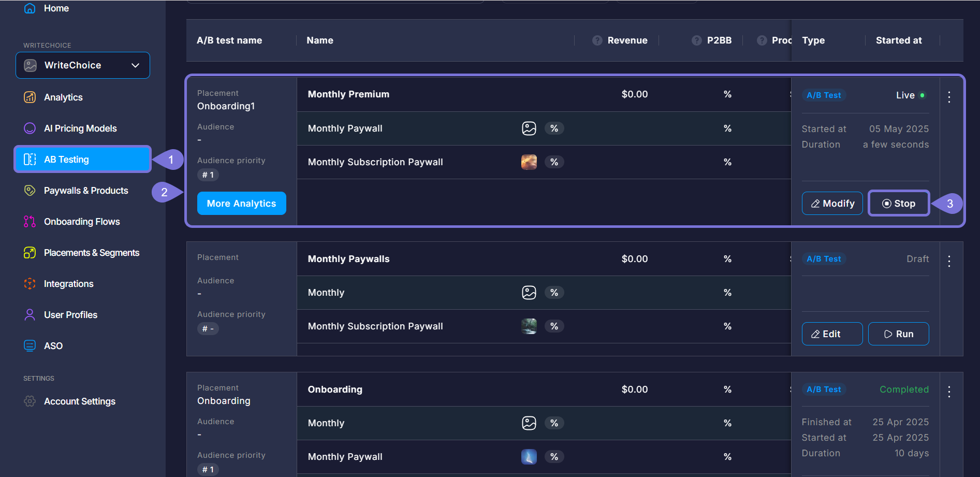Click the Home icon in sidebar
The height and width of the screenshot is (477, 980).
coord(30,8)
